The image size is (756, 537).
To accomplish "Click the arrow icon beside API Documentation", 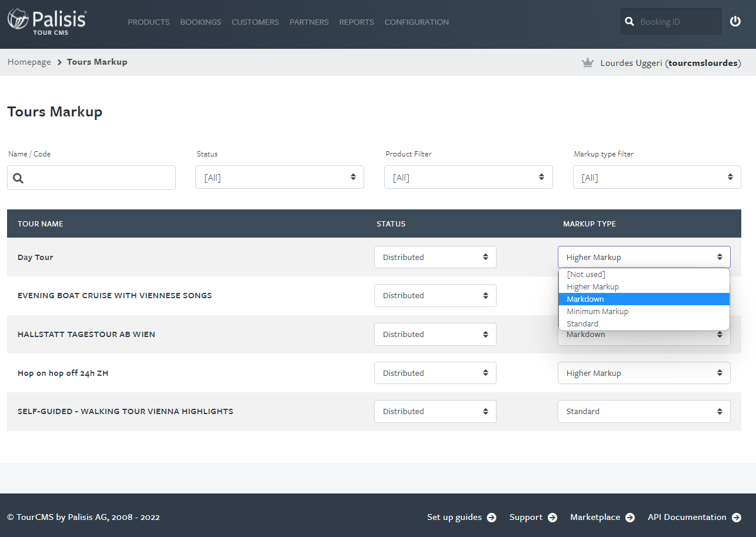I will 738,517.
